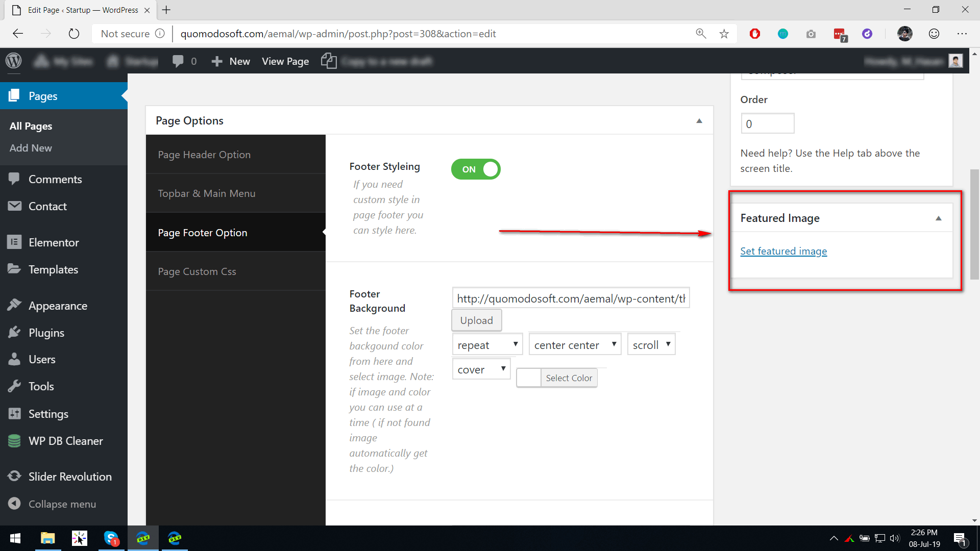Image resolution: width=980 pixels, height=551 pixels.
Task: Collapse the Featured Image panel
Action: pos(938,218)
